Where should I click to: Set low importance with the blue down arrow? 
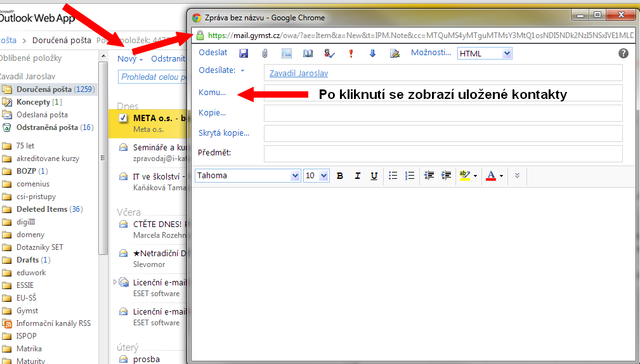pyautogui.click(x=372, y=53)
